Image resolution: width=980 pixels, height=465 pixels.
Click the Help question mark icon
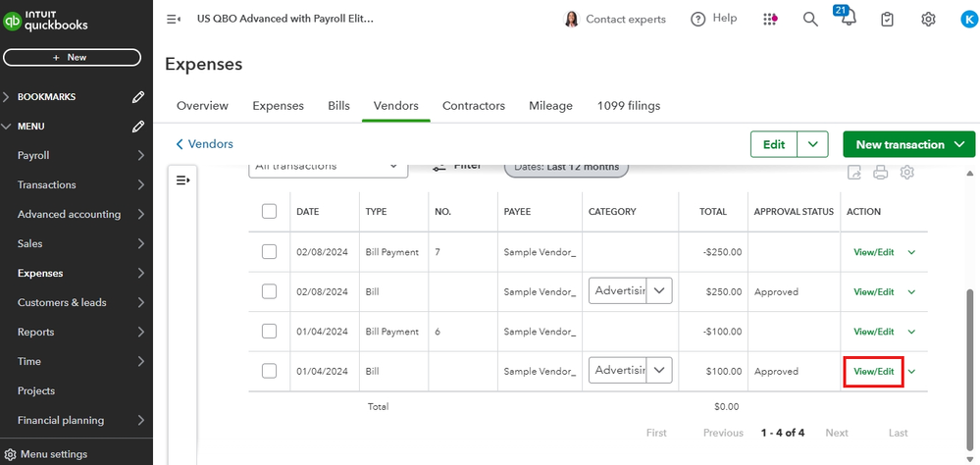[x=698, y=19]
